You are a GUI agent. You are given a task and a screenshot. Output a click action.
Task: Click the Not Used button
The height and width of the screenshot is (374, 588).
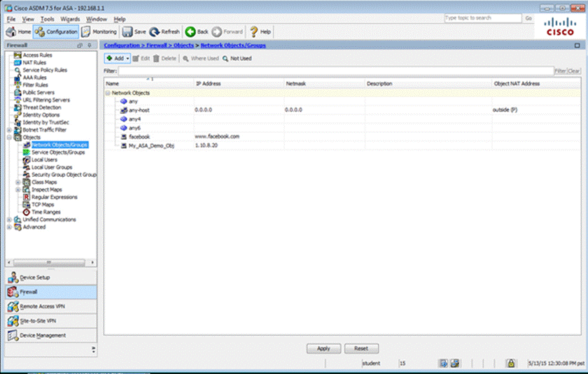coord(237,59)
